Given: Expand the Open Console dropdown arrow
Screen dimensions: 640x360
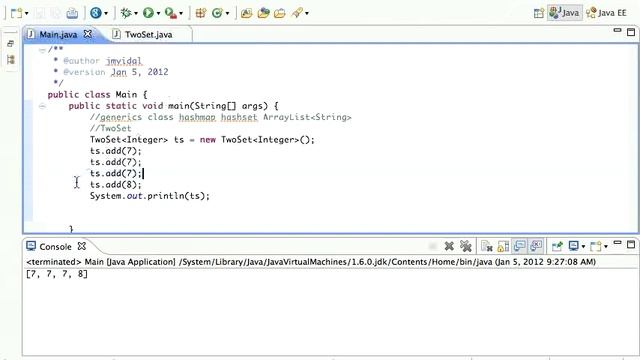Looking at the screenshot, I should click(606, 247).
